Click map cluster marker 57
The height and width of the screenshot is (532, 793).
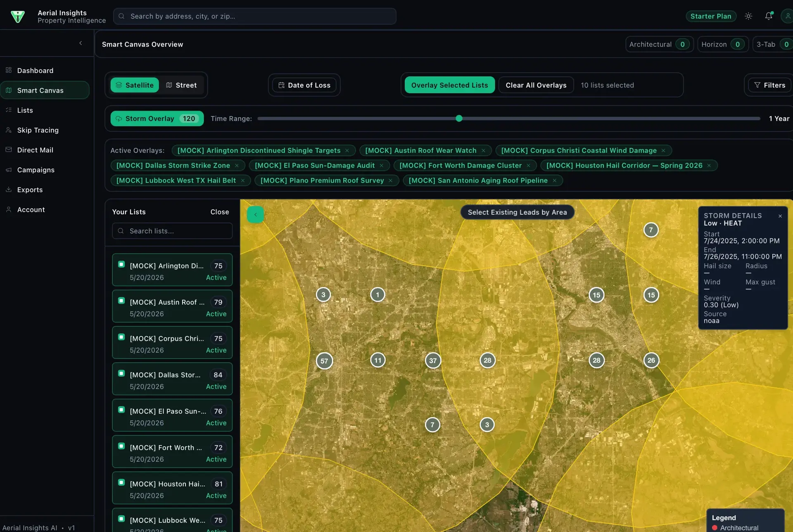324,361
